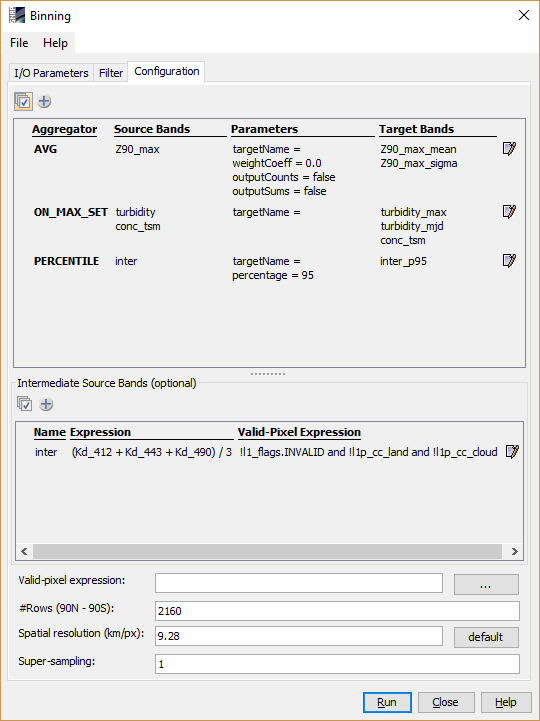Edit the inter intermediate band row

(x=512, y=452)
